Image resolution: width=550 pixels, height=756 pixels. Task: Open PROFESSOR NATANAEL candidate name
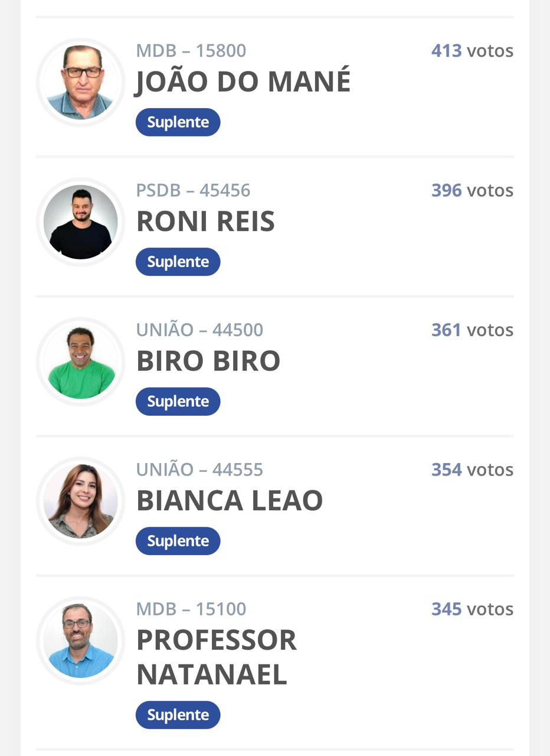[217, 657]
